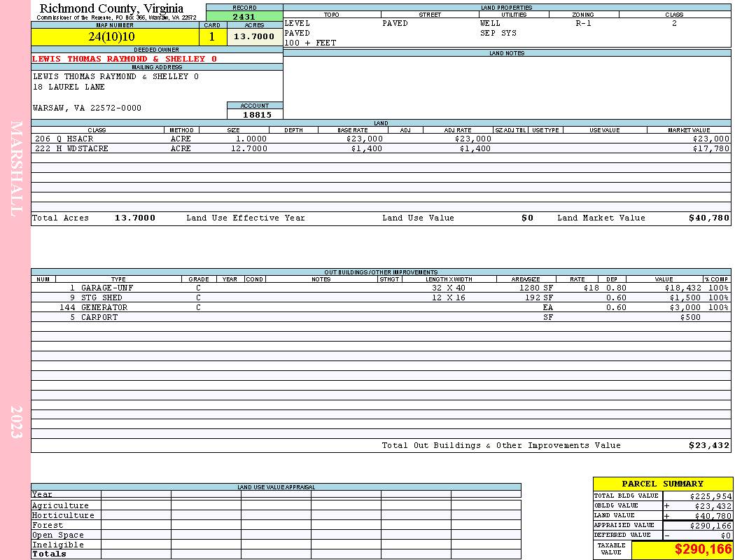735x560 pixels.
Task: Click the red deeded owner name
Action: click(x=125, y=59)
